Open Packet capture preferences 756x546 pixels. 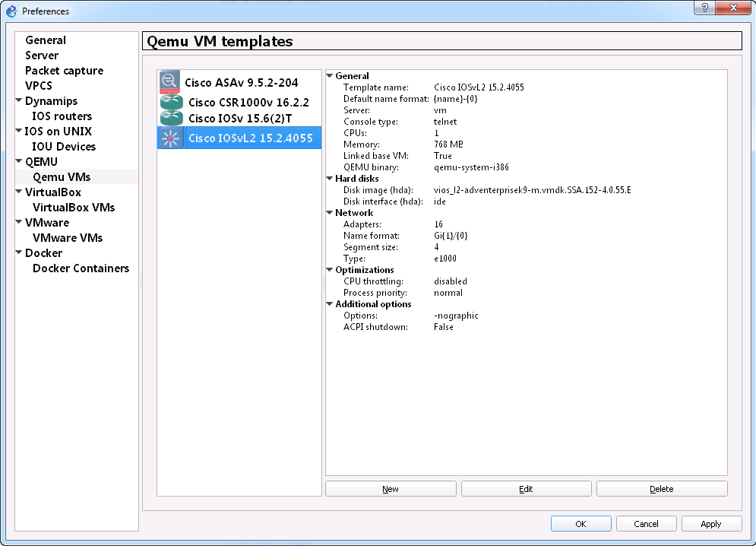click(x=64, y=71)
